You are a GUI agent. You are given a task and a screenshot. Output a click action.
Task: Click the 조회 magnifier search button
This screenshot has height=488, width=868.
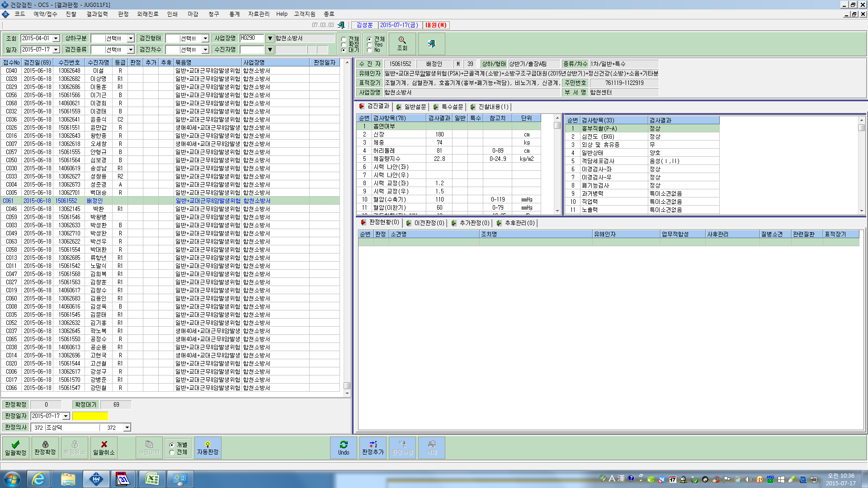point(402,43)
